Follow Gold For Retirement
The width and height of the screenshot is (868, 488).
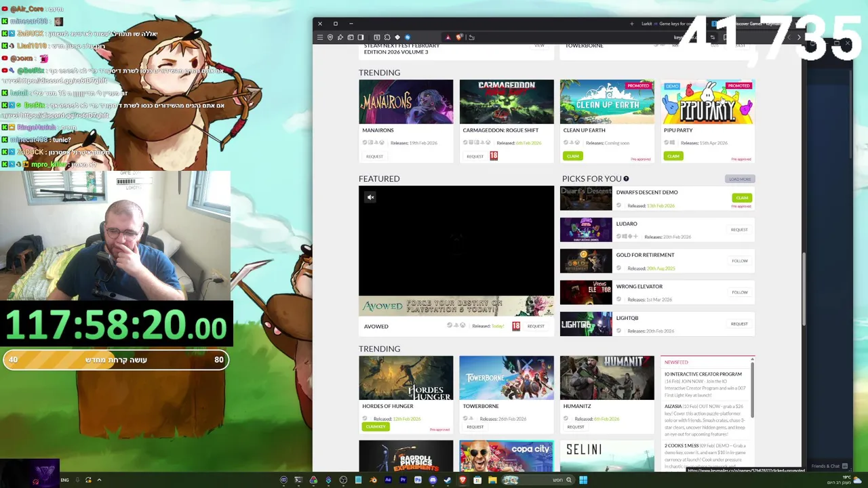(x=740, y=261)
